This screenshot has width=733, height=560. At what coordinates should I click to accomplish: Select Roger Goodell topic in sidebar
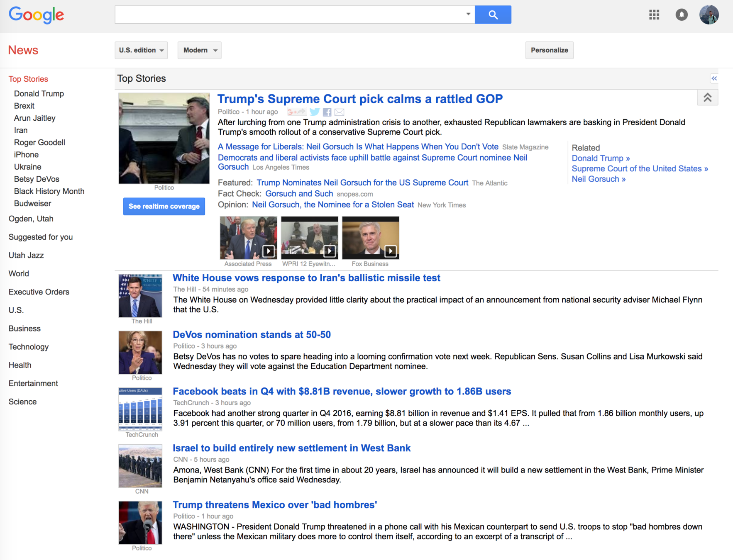pos(39,142)
